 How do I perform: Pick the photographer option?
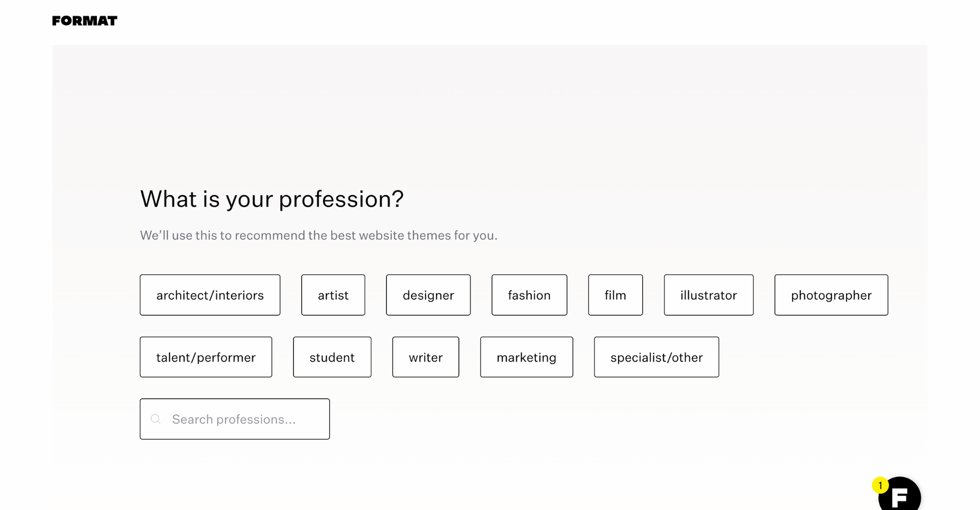[831, 295]
